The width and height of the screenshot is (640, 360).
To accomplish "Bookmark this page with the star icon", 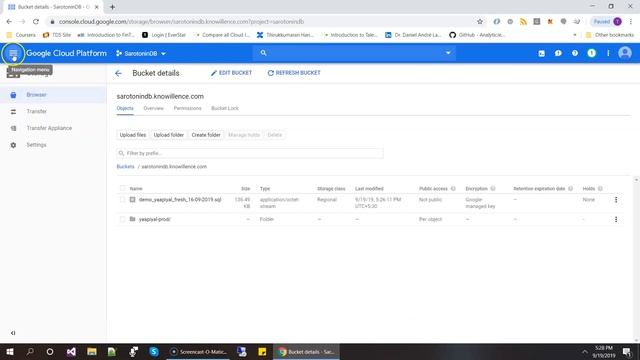I will (480, 21).
